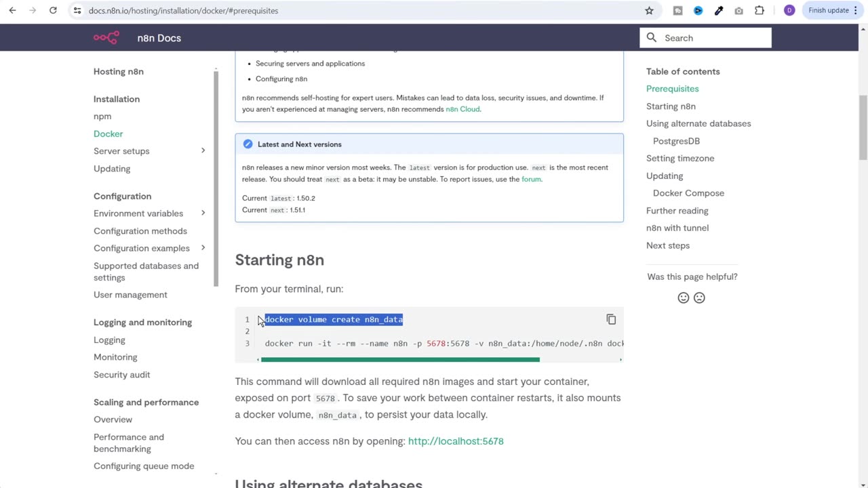Jump to Setting timezone section
Viewport: 868px width, 488px height.
coord(680,158)
